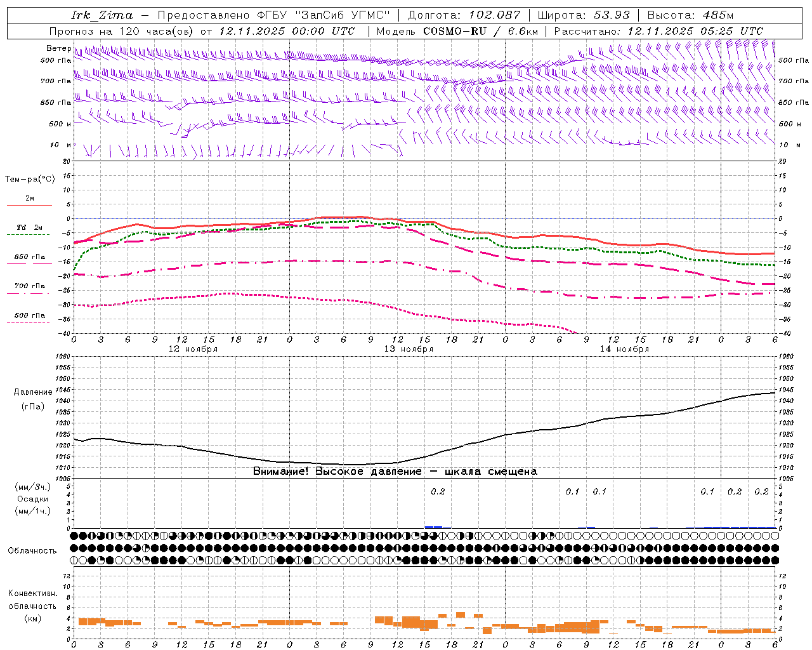Viewport: 812px width, 650px height.
Task: Click the model name COSMO-RU / 6.6км
Action: pyautogui.click(x=481, y=31)
